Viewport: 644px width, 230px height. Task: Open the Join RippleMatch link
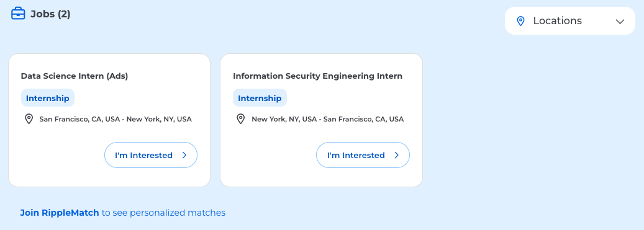60,213
